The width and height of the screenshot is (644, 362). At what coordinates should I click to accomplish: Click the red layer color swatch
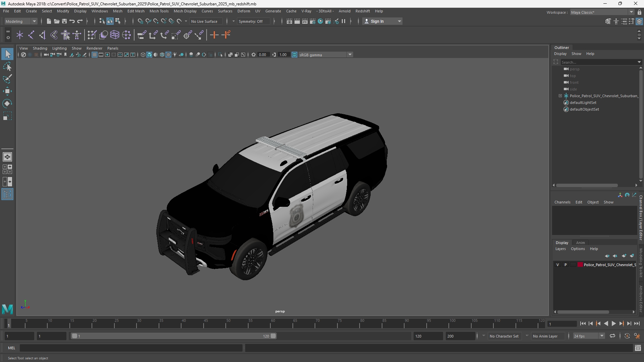coord(580,265)
